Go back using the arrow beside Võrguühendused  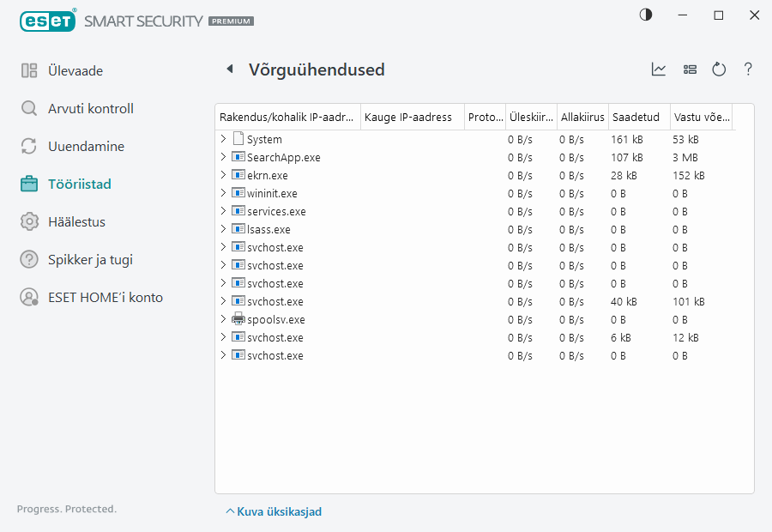pyautogui.click(x=229, y=70)
